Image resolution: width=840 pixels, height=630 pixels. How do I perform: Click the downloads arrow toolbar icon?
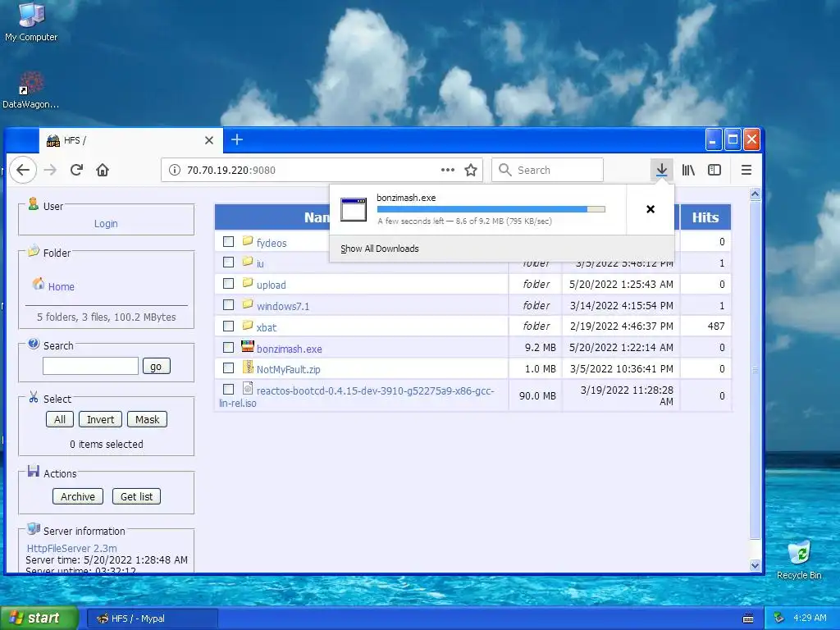(662, 171)
